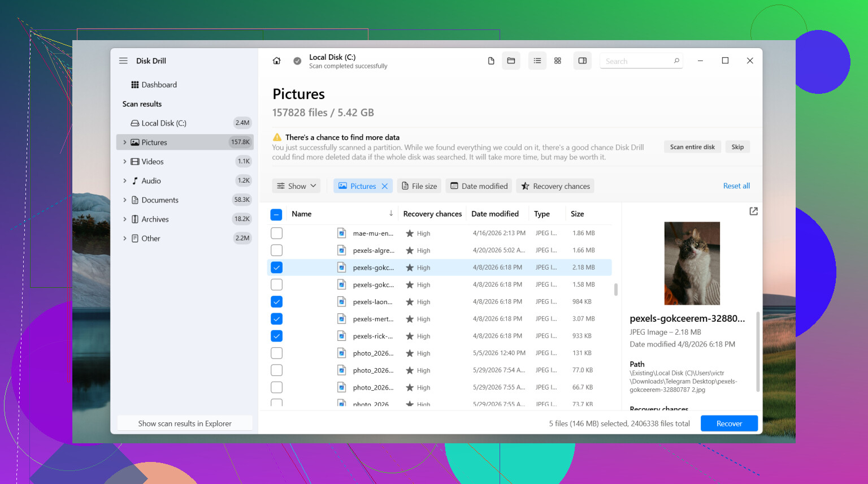Click the file icon of pexels-mert row
This screenshot has height=484, width=868.
click(x=342, y=319)
